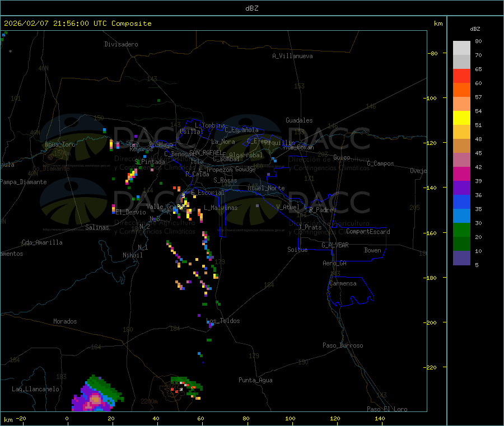This screenshot has width=504, height=426.
Task: Click the 'Punta_Agua' map label
Action: click(x=255, y=380)
